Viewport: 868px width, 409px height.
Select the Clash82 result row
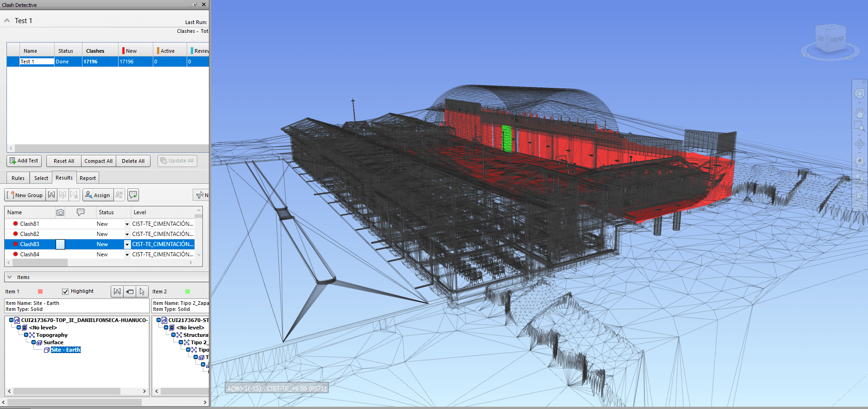pos(30,234)
